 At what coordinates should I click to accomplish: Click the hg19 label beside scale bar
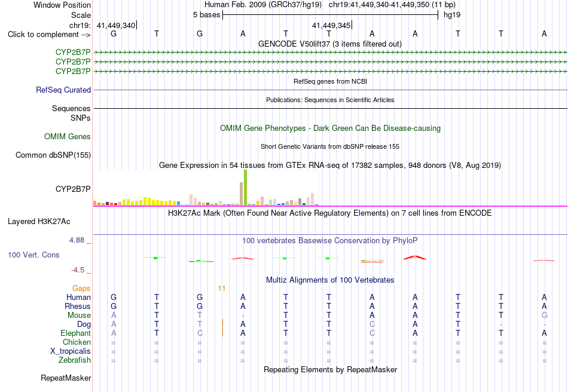452,15
